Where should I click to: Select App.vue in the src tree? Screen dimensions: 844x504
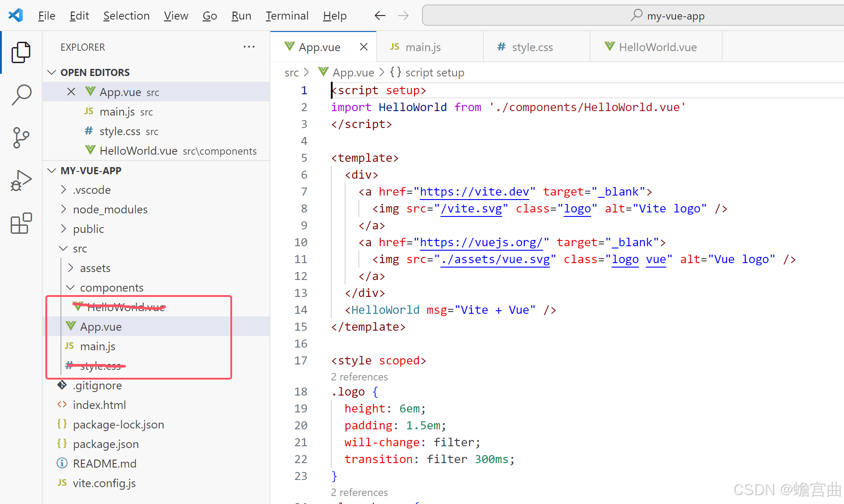click(x=156, y=327)
